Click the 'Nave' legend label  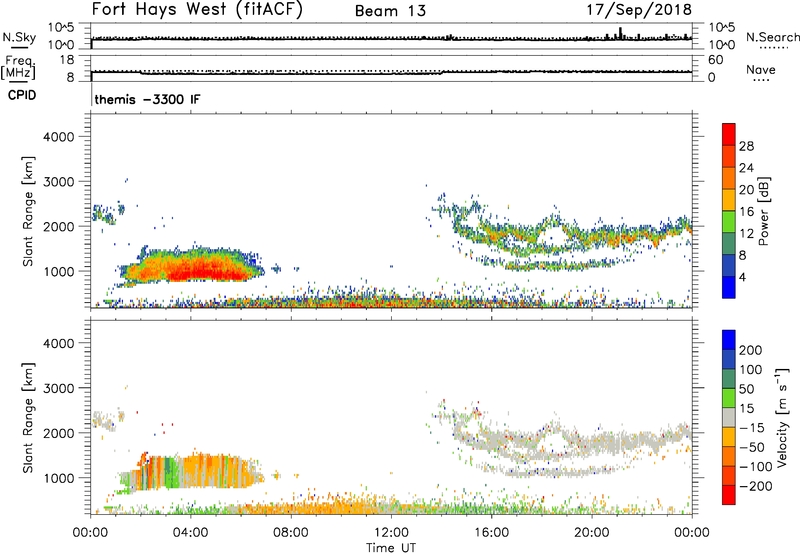point(761,69)
